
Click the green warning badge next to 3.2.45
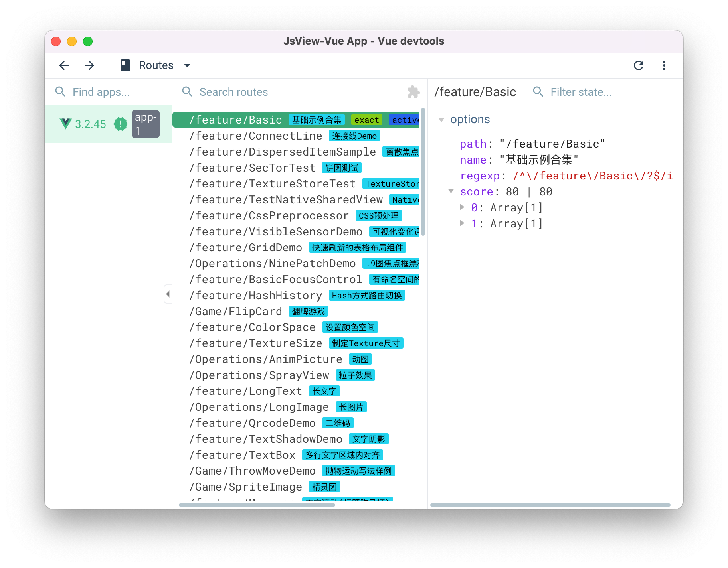120,124
